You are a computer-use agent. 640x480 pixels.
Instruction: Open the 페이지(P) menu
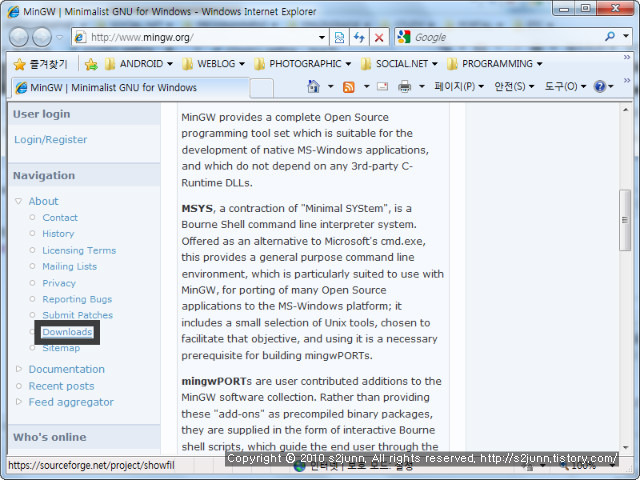tap(459, 87)
